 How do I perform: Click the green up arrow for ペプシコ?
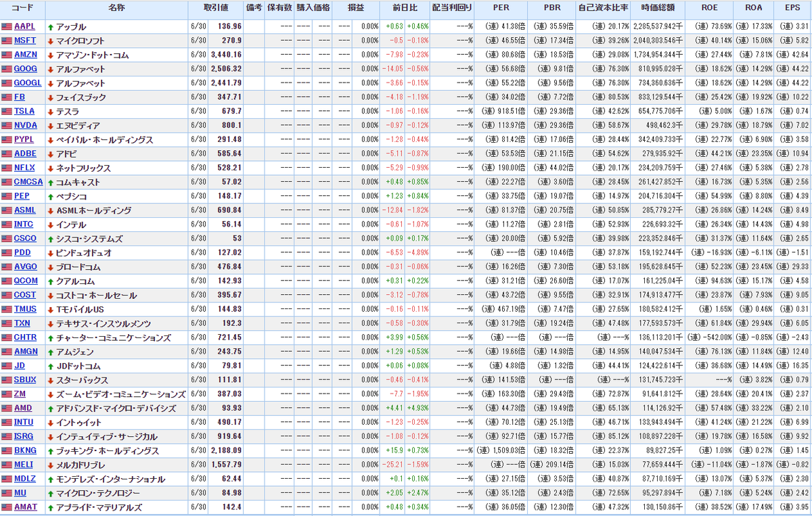pyautogui.click(x=51, y=196)
